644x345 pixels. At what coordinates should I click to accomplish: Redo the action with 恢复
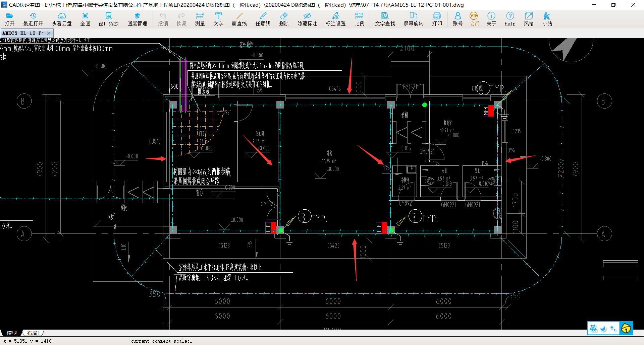coord(181,19)
